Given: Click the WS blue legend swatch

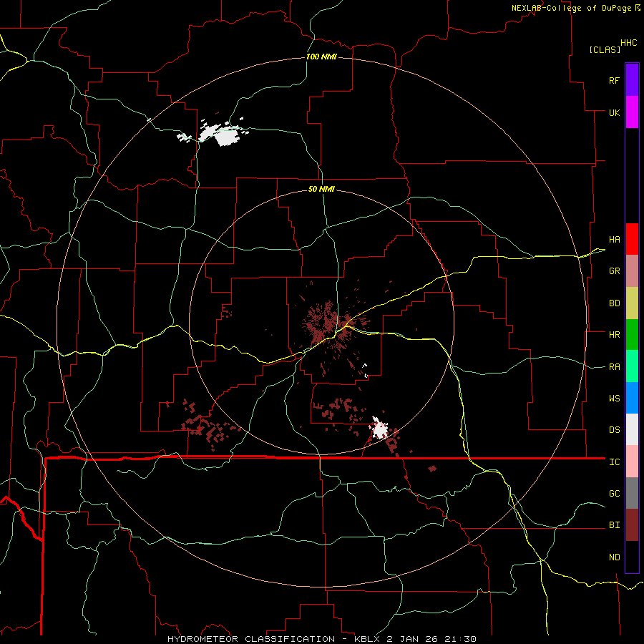Looking at the screenshot, I should point(632,398).
